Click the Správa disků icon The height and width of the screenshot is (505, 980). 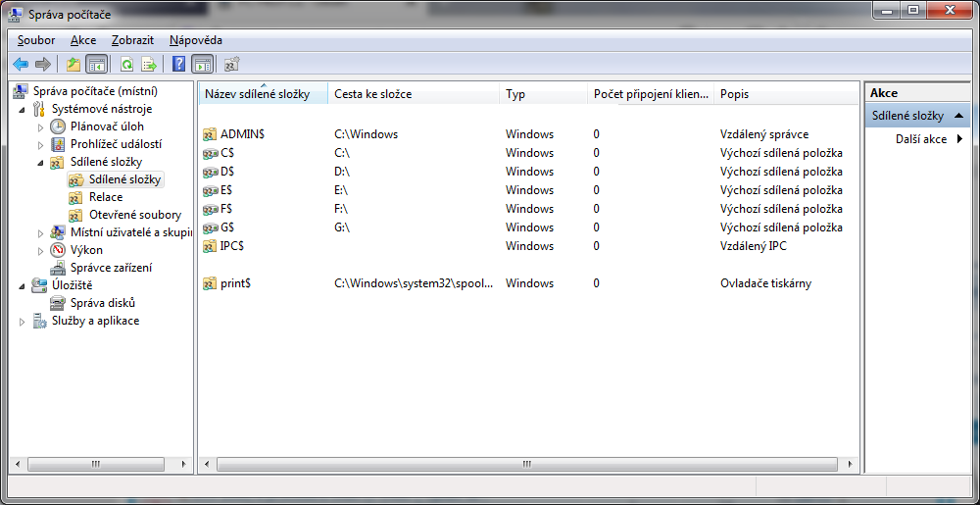click(57, 303)
